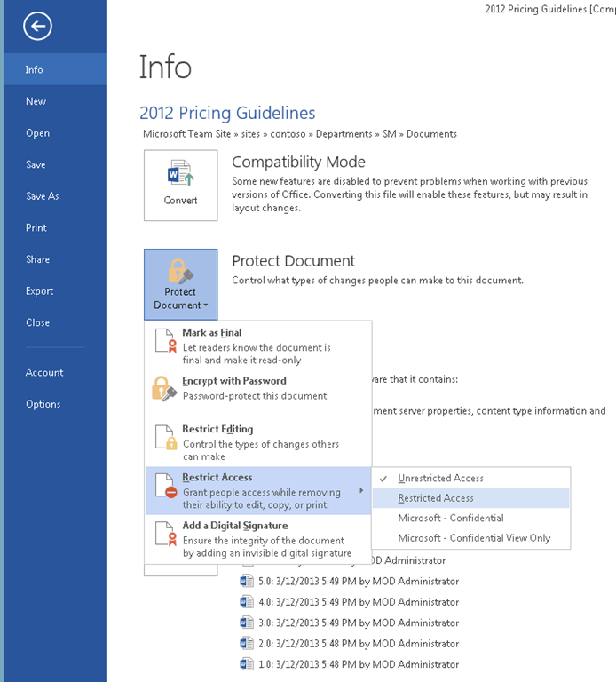Select Restricted Access in submenu
616x682 pixels.
470,498
